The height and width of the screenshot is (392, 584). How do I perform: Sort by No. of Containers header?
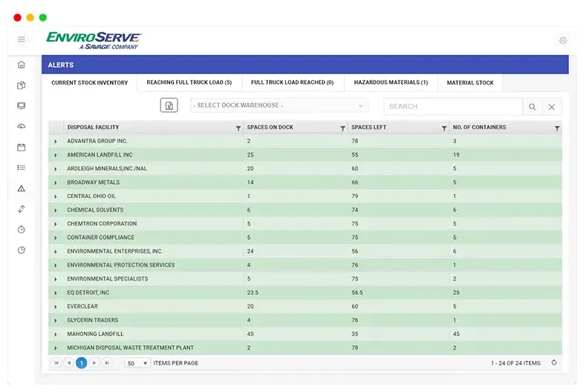pos(479,127)
